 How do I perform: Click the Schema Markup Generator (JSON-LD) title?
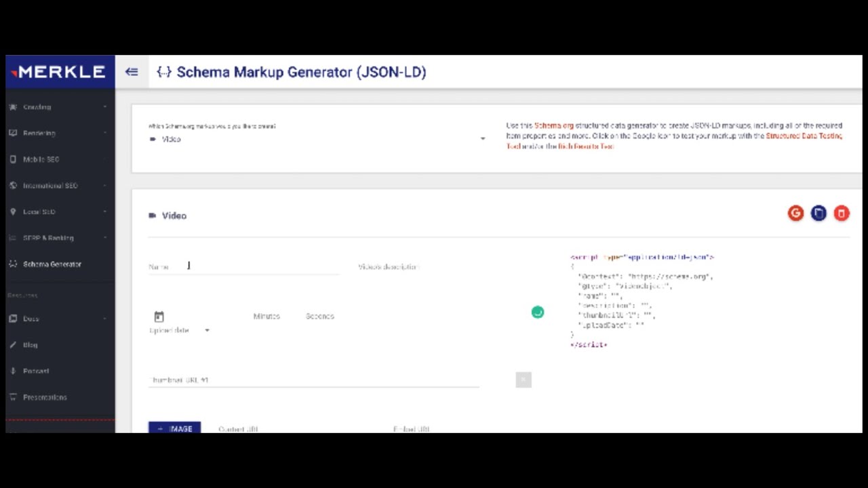pyautogui.click(x=301, y=72)
